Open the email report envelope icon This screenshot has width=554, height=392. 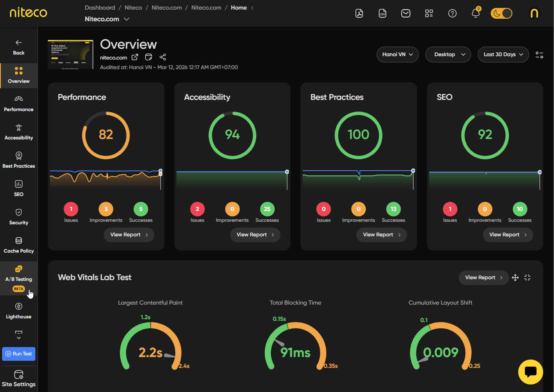pos(406,13)
